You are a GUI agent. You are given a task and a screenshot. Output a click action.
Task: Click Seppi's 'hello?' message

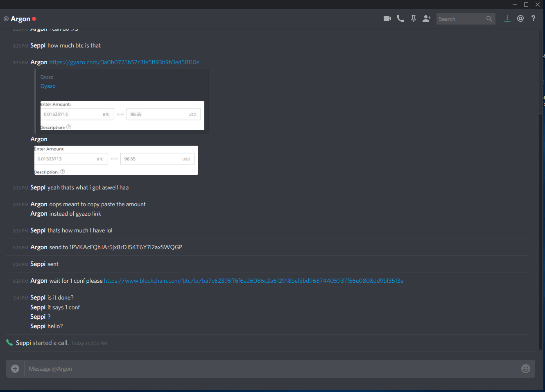pos(55,326)
